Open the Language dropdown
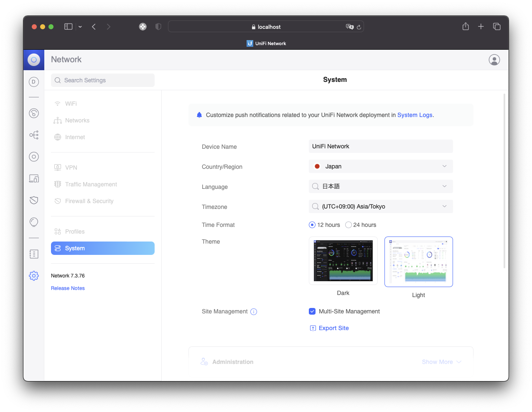The image size is (532, 412). (x=381, y=186)
